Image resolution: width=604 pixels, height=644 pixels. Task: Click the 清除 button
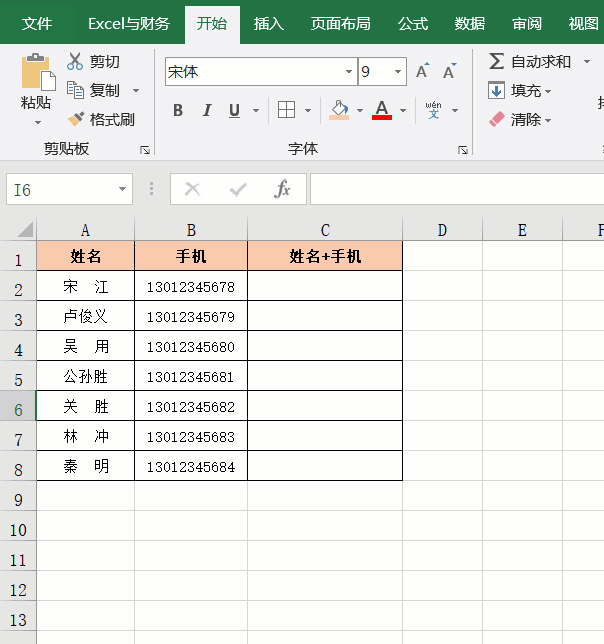[x=519, y=120]
